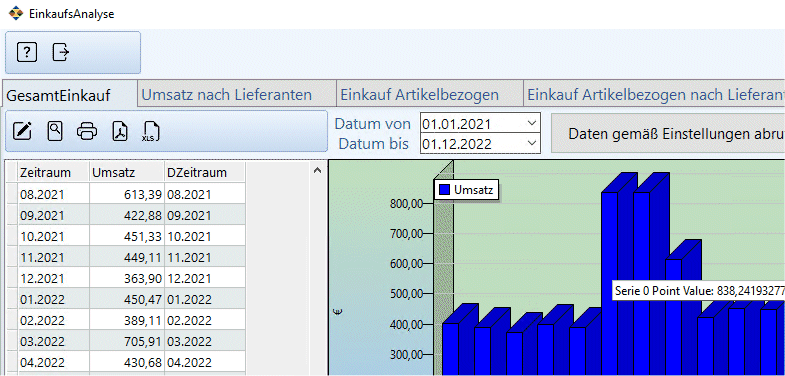Select the 03.2022 Zeitraum cell
The image size is (785, 376).
click(53, 341)
